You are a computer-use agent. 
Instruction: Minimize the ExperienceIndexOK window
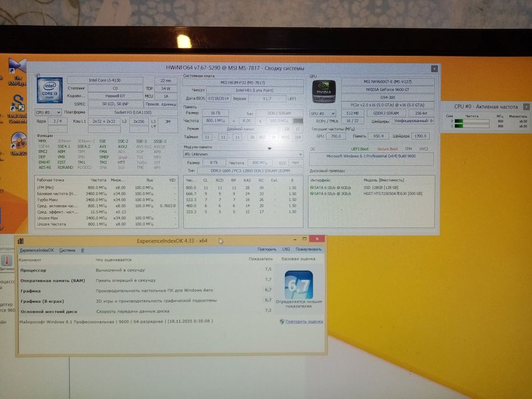pyautogui.click(x=294, y=239)
